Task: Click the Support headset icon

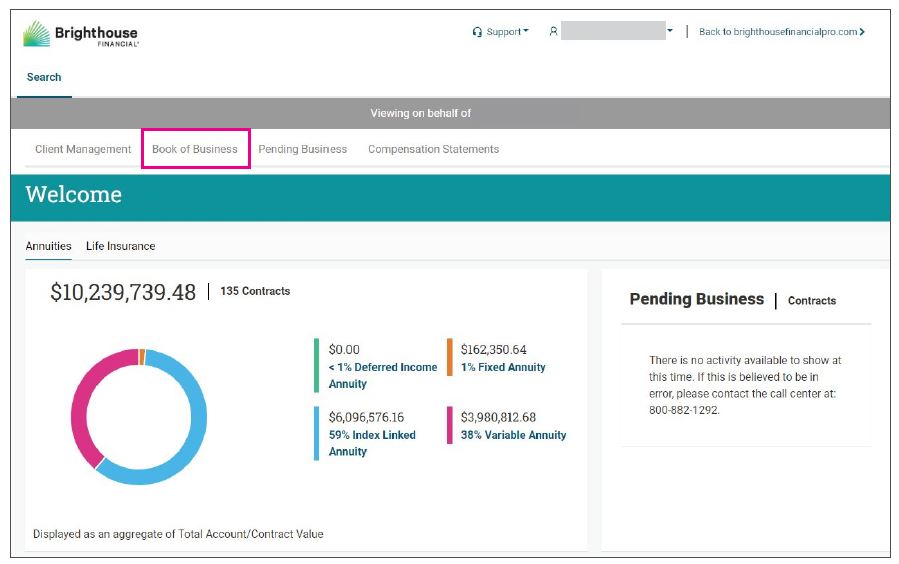Action: pyautogui.click(x=477, y=32)
